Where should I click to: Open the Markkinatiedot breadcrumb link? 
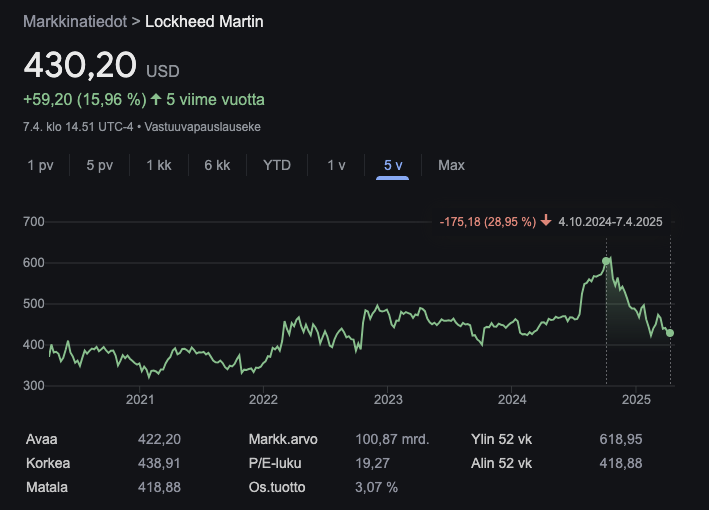coord(74,21)
